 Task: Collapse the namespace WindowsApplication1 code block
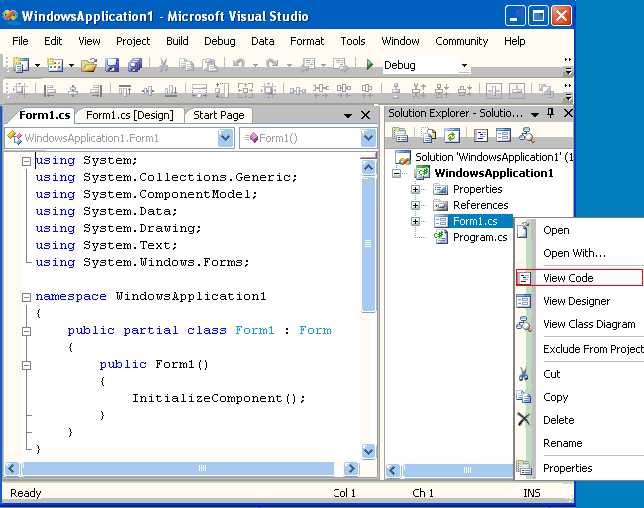tap(26, 297)
